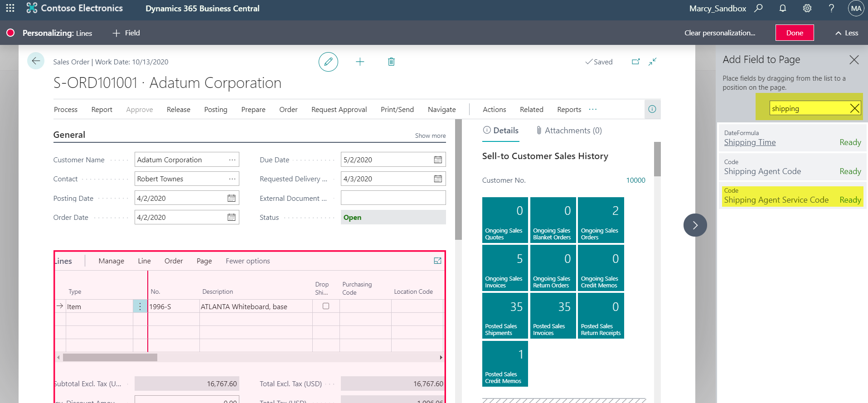
Task: Click the FactBox vertical scrollbar
Action: click(657, 159)
